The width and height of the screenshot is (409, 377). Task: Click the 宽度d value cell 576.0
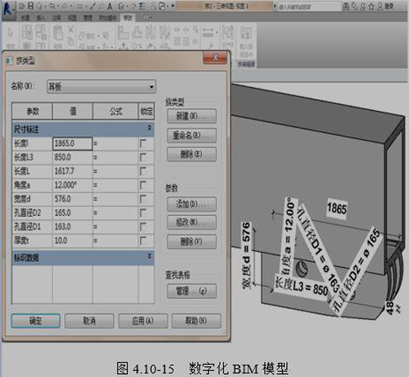[x=72, y=199]
